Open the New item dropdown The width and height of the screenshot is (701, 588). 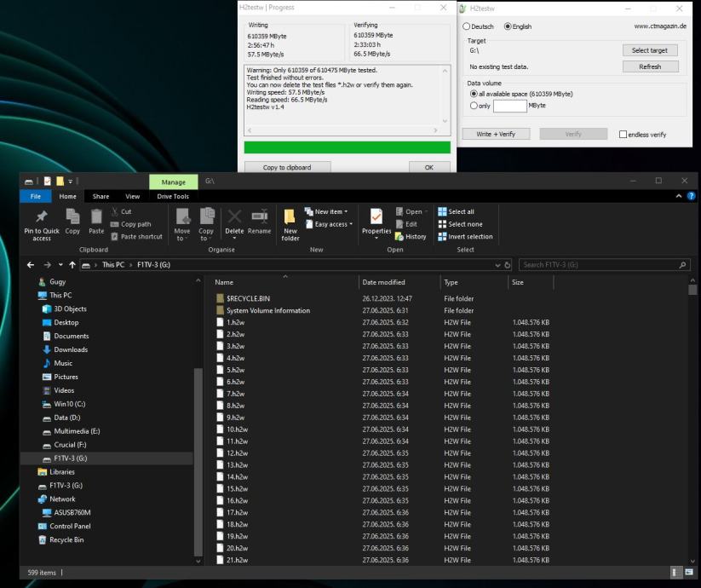point(329,212)
